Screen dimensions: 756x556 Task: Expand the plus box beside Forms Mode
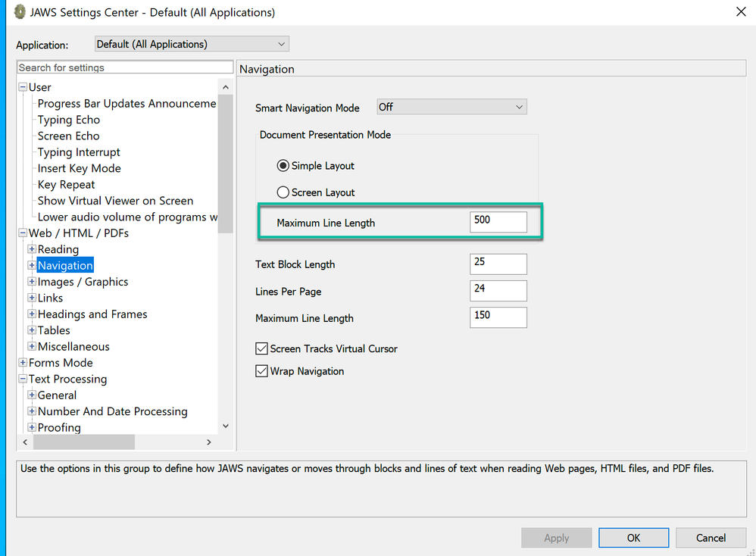click(x=23, y=363)
